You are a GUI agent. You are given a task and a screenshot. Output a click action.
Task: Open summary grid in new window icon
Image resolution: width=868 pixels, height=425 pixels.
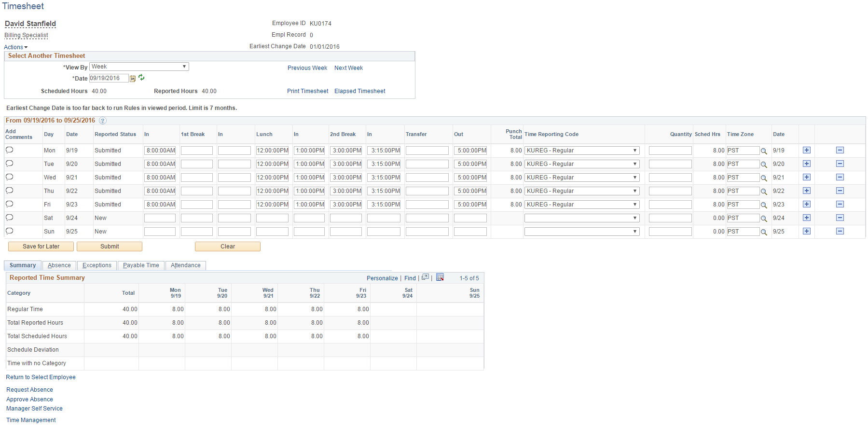click(x=425, y=277)
